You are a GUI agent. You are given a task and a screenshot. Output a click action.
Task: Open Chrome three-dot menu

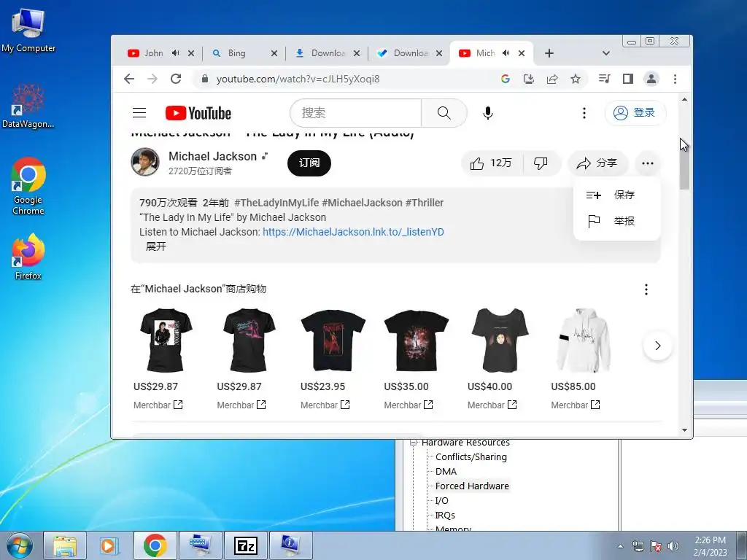pos(675,79)
